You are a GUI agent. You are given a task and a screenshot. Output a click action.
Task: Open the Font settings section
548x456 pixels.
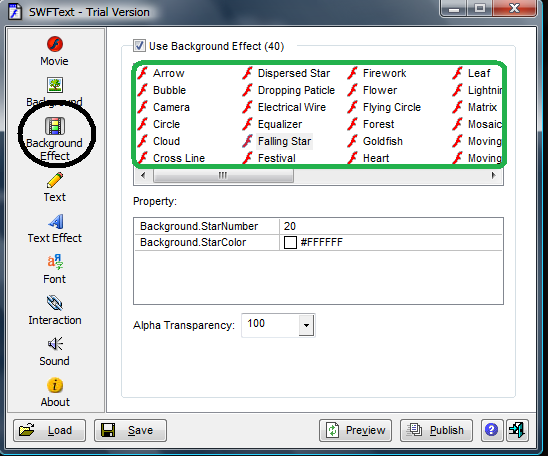point(55,269)
